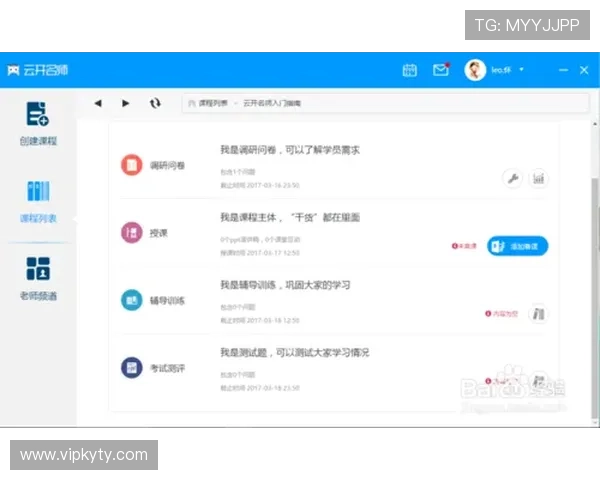This screenshot has height=480, width=600.
Task: Click the scrollbar up arrow
Action: coord(595,124)
